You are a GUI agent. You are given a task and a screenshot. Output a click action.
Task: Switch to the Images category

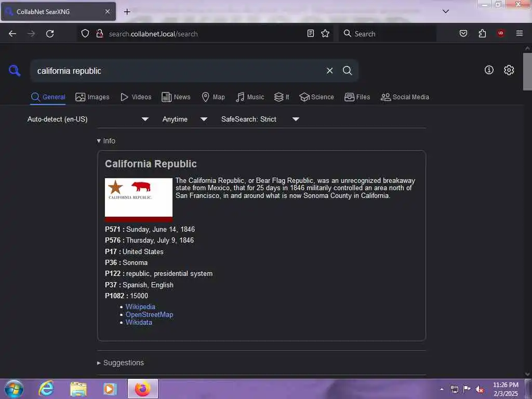(92, 97)
